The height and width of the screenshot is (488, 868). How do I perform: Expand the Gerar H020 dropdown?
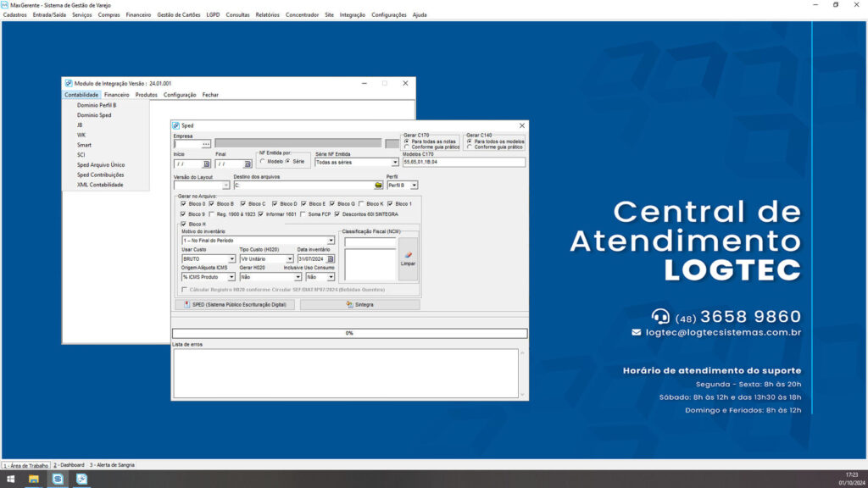(x=298, y=277)
